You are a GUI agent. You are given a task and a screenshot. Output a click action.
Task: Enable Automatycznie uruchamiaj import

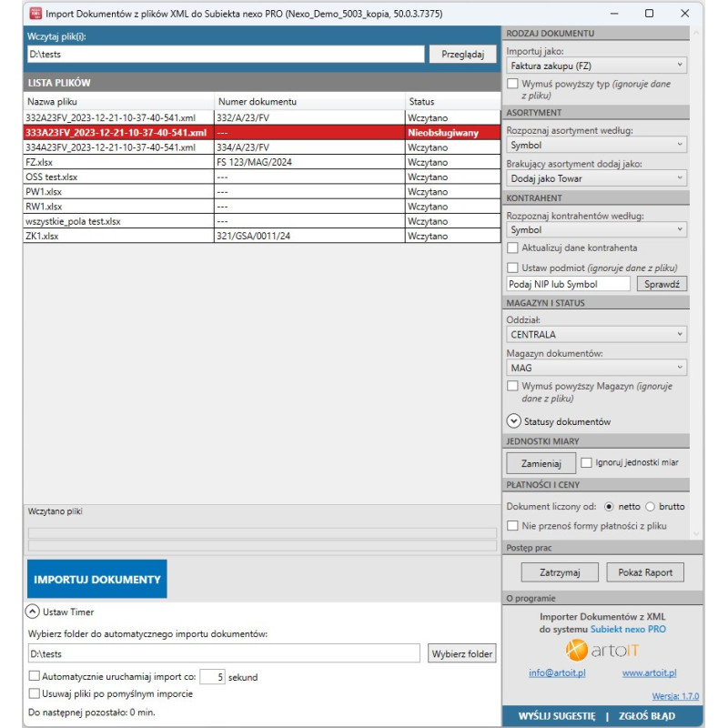click(35, 674)
